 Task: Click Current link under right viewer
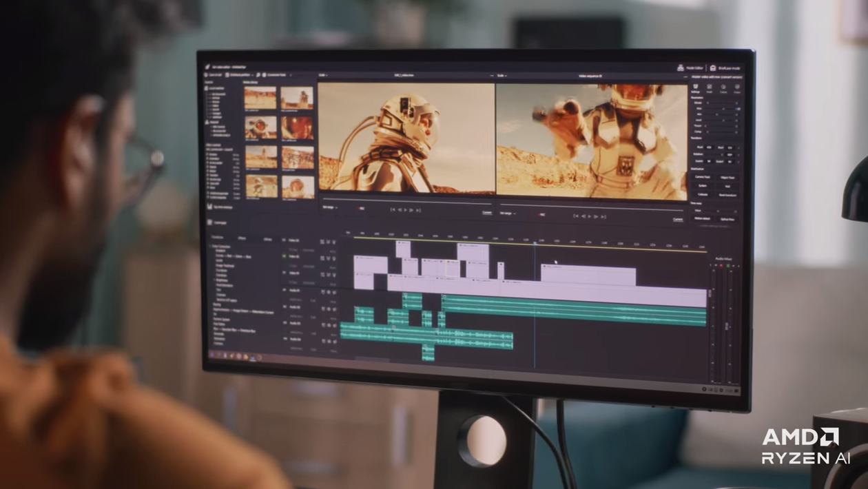(x=678, y=219)
